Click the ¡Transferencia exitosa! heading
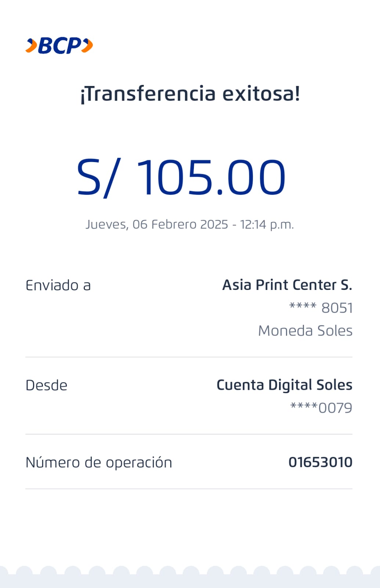This screenshot has width=380, height=588. tap(190, 94)
